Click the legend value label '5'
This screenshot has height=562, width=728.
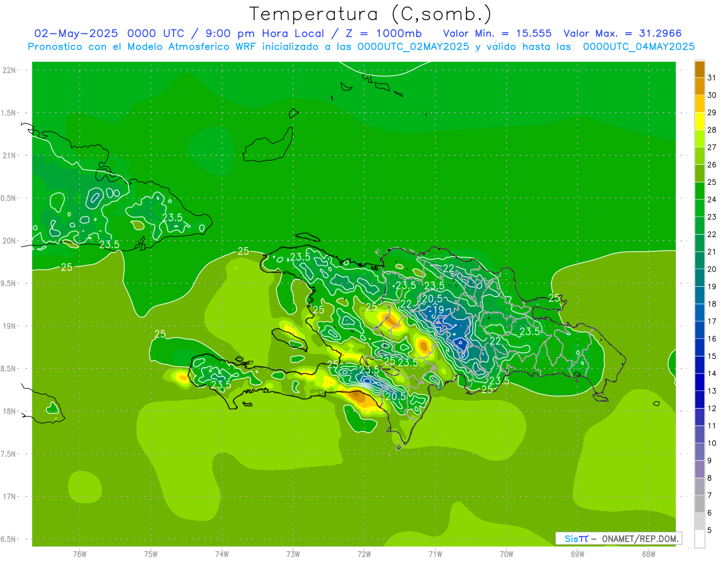[710, 530]
